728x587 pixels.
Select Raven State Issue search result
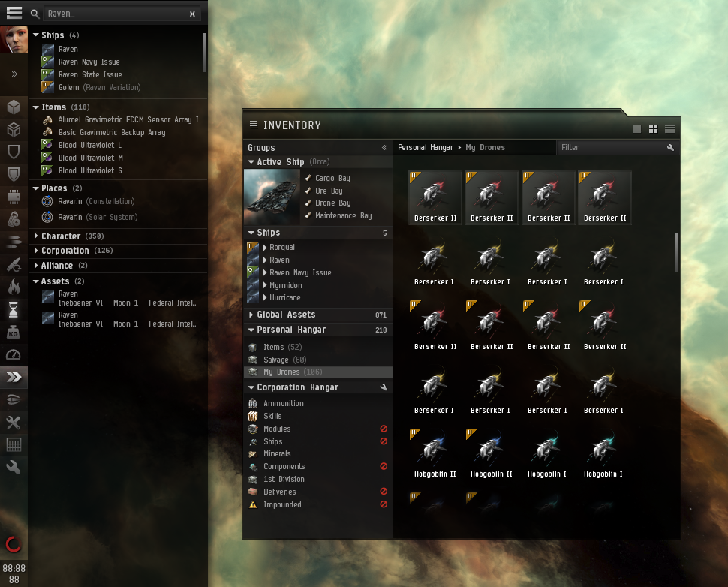(x=90, y=74)
